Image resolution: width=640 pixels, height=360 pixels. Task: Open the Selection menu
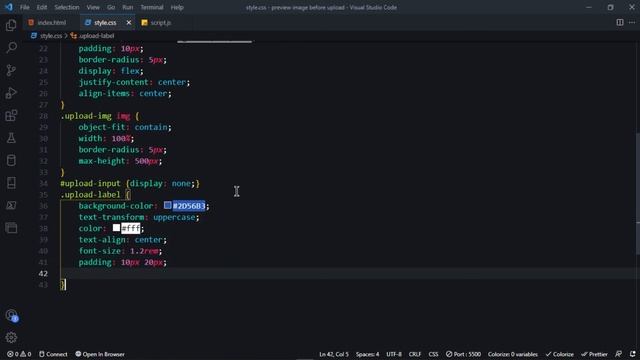(67, 7)
